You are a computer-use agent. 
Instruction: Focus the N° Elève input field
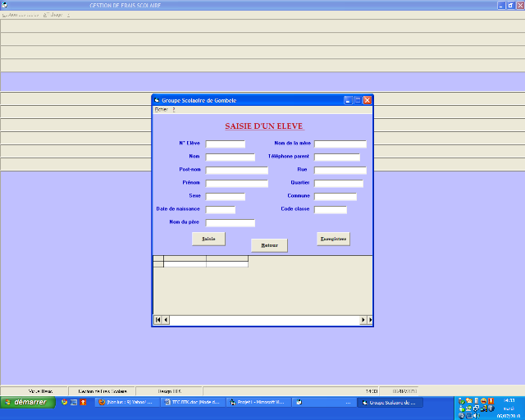pos(226,144)
